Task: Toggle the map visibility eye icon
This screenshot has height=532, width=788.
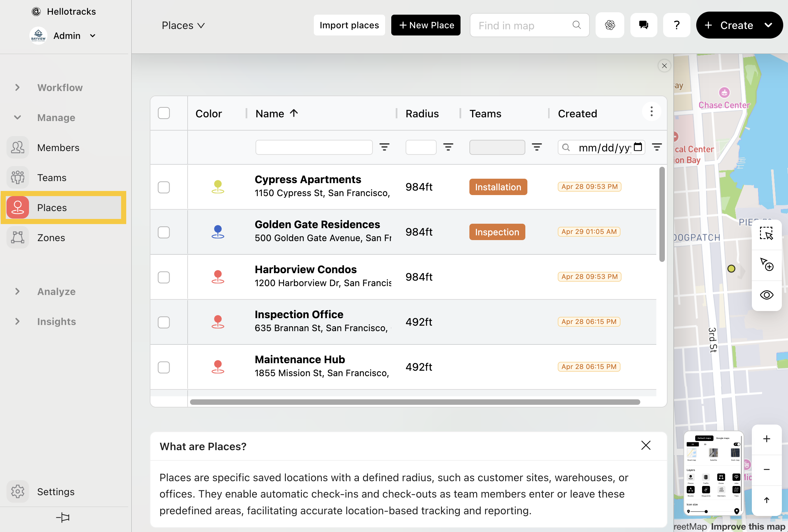Action: coord(766,295)
